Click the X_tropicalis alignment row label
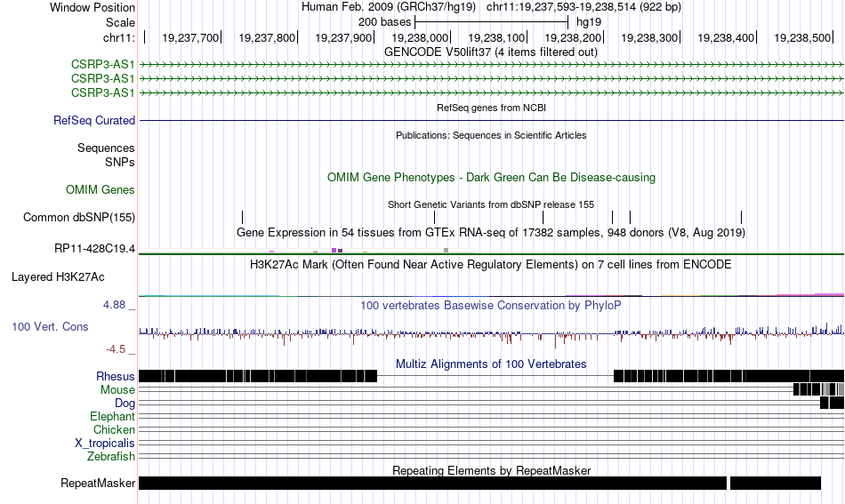Viewport: 845px width, 504px height. coord(104,444)
